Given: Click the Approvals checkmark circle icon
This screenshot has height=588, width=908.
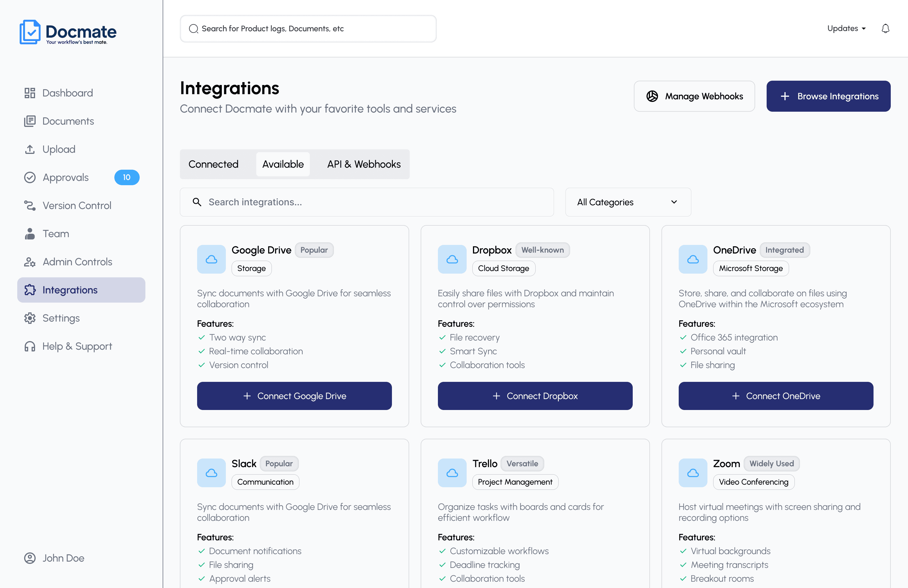Looking at the screenshot, I should (x=30, y=177).
